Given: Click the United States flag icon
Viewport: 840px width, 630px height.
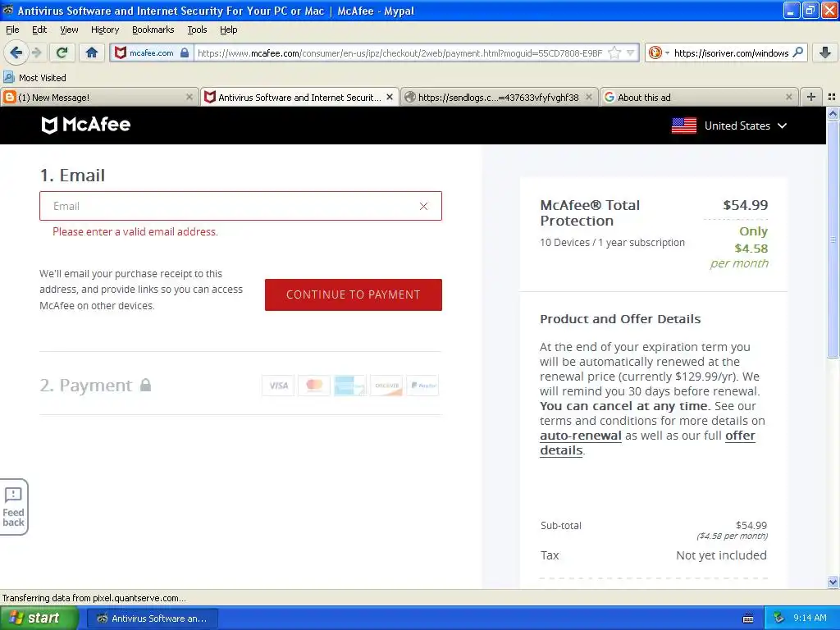Looking at the screenshot, I should [684, 126].
